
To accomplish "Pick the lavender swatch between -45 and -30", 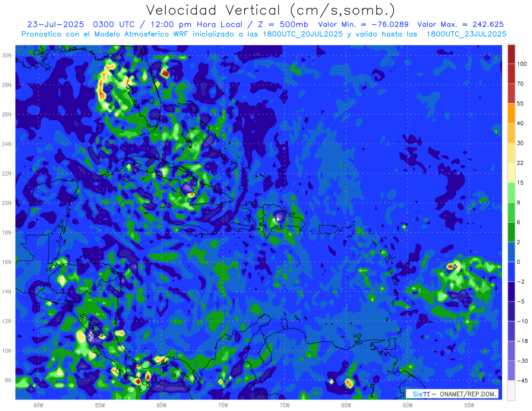I will (511, 371).
